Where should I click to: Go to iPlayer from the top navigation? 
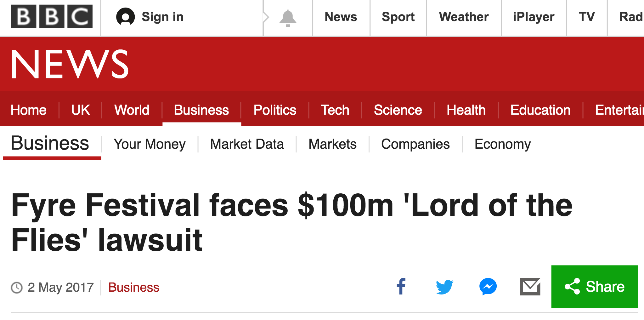tap(534, 17)
